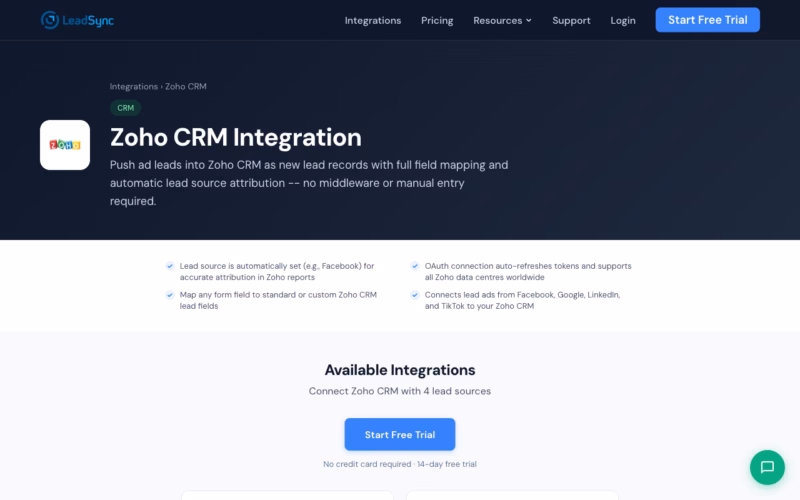The height and width of the screenshot is (500, 800).
Task: Click "Connect Zoho CRM with 4 lead sources" text
Action: (x=399, y=391)
